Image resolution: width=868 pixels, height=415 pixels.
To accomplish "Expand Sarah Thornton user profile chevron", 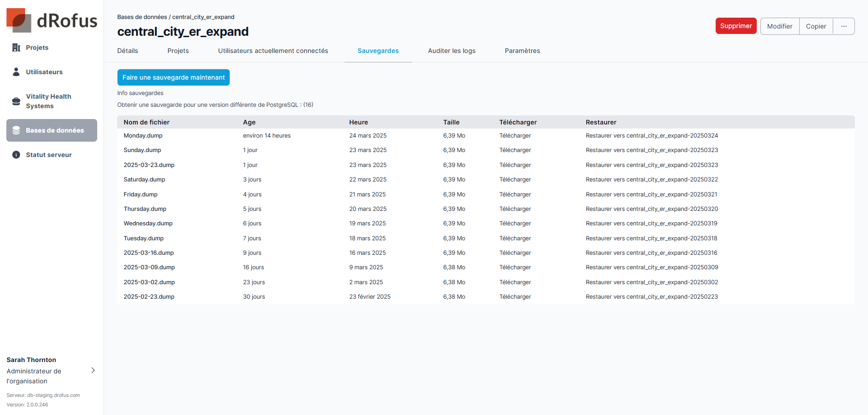I will pyautogui.click(x=93, y=370).
